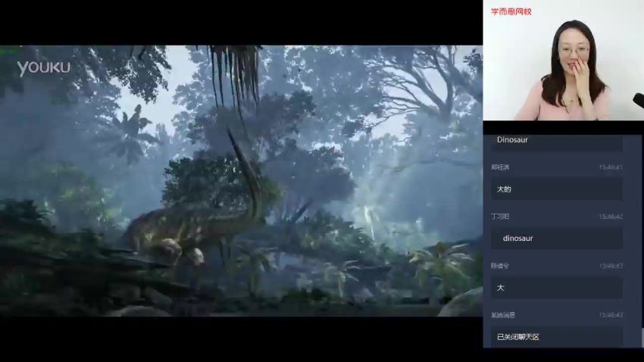The height and width of the screenshot is (362, 644).
Task: Select the lowercase 'dinosaur' chat message
Action: click(557, 239)
